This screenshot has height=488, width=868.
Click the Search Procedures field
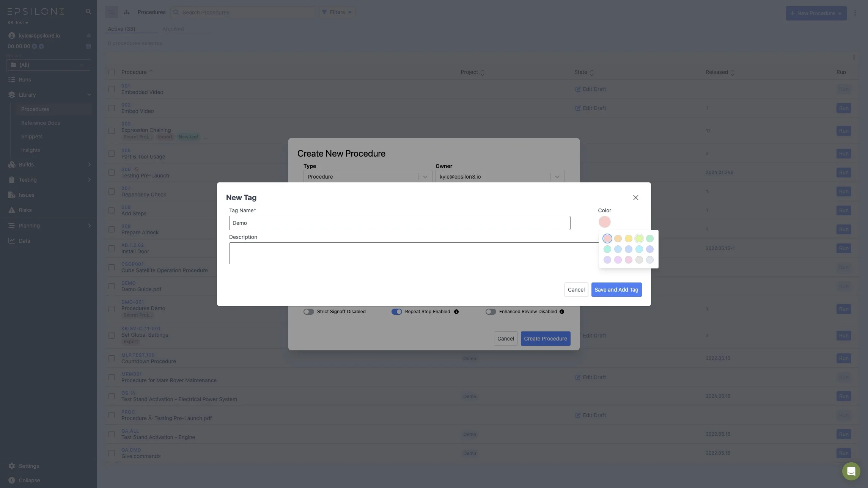coord(243,12)
